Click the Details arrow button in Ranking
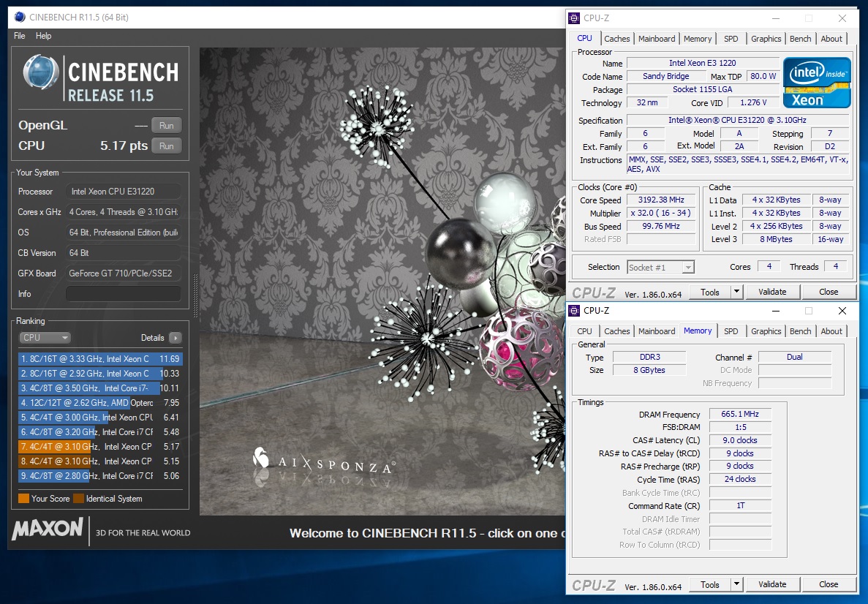 point(176,338)
